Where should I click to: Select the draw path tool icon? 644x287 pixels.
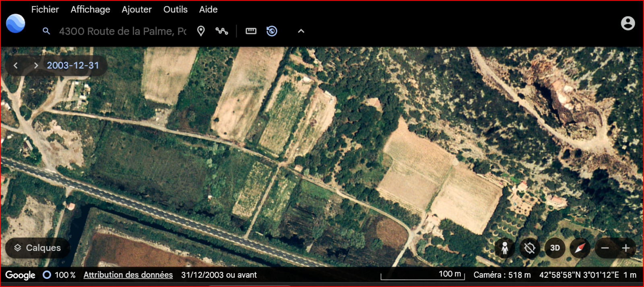222,31
